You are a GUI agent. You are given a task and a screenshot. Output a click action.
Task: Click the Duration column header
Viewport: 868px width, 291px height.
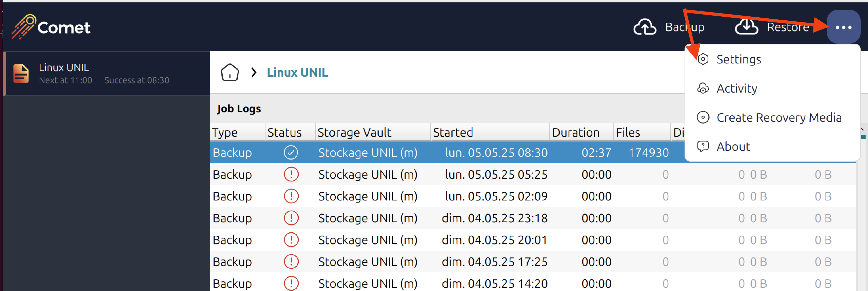pos(575,133)
